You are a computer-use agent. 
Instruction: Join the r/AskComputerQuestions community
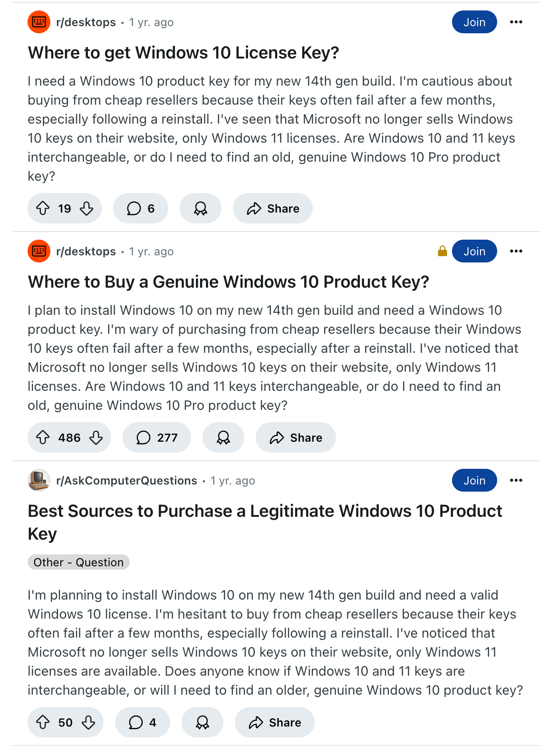tap(474, 480)
